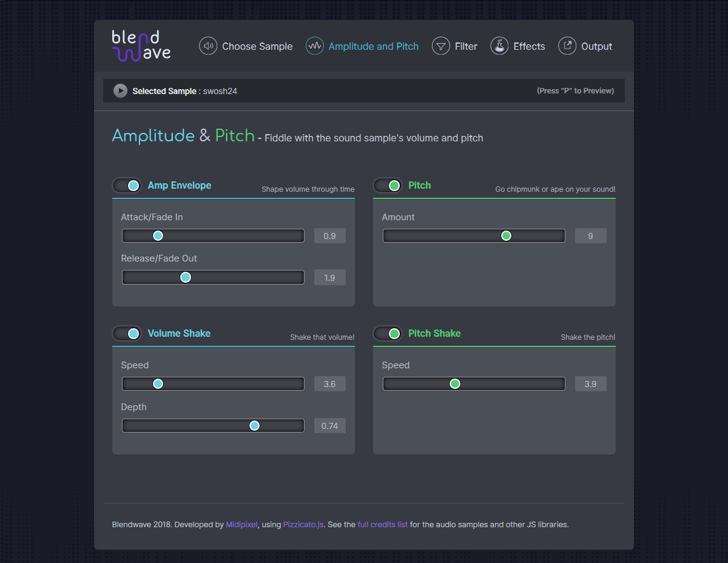This screenshot has height=563, width=728.
Task: Click the Volume Shake Depth value field
Action: (x=329, y=426)
